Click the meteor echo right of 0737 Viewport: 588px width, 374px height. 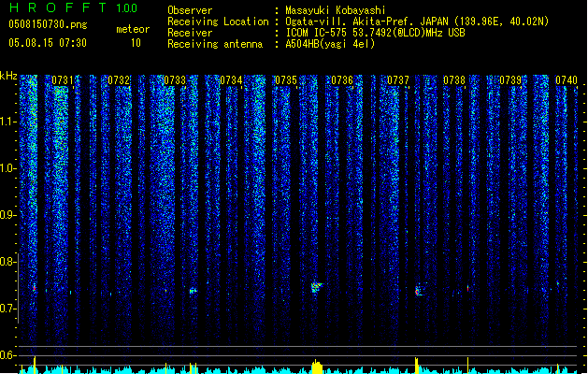[x=419, y=291]
